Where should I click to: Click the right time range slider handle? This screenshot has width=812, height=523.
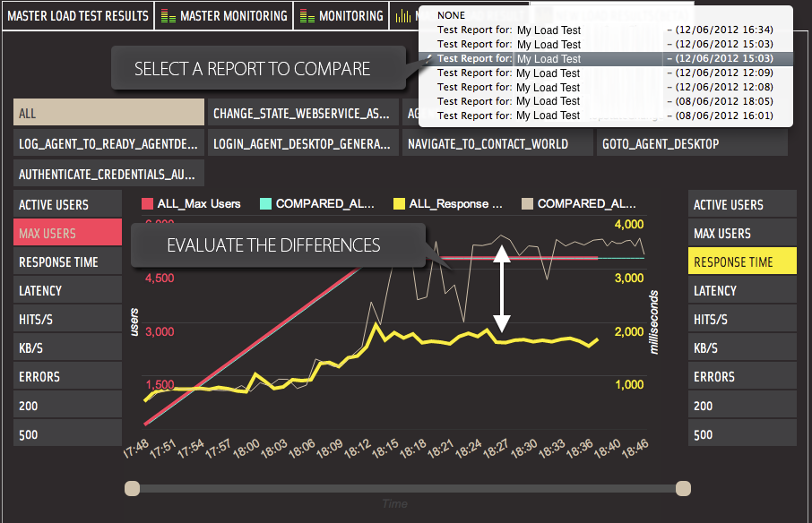(x=683, y=488)
